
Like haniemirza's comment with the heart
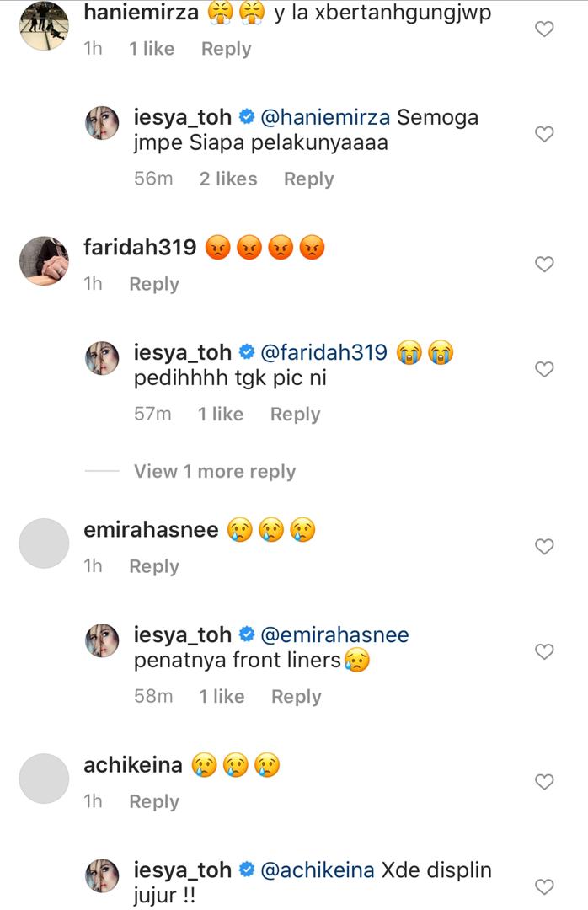click(x=545, y=29)
